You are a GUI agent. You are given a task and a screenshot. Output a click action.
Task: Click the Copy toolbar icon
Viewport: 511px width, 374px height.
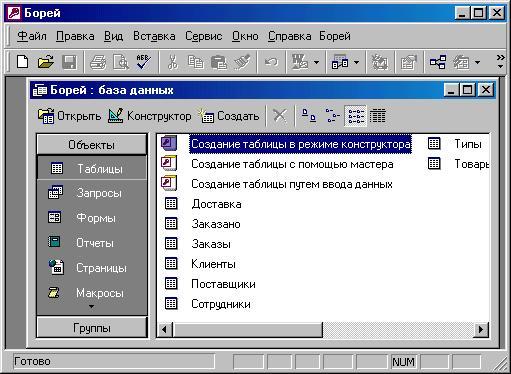click(x=195, y=62)
